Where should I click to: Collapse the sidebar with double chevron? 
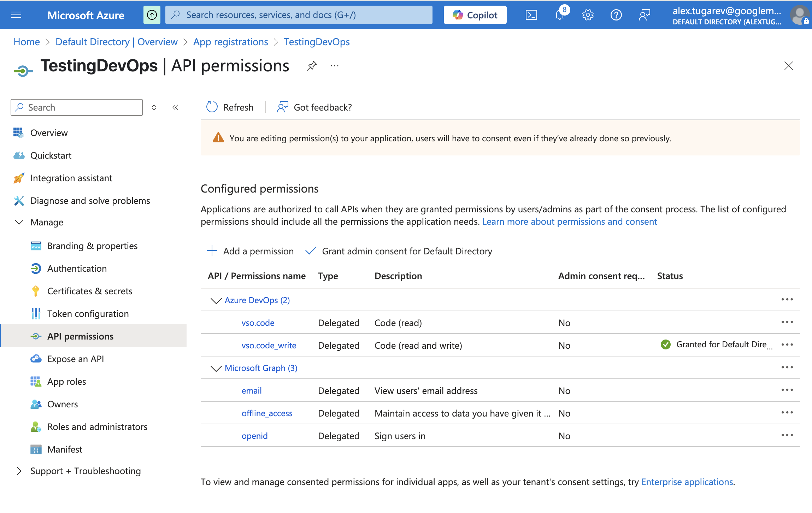(175, 107)
